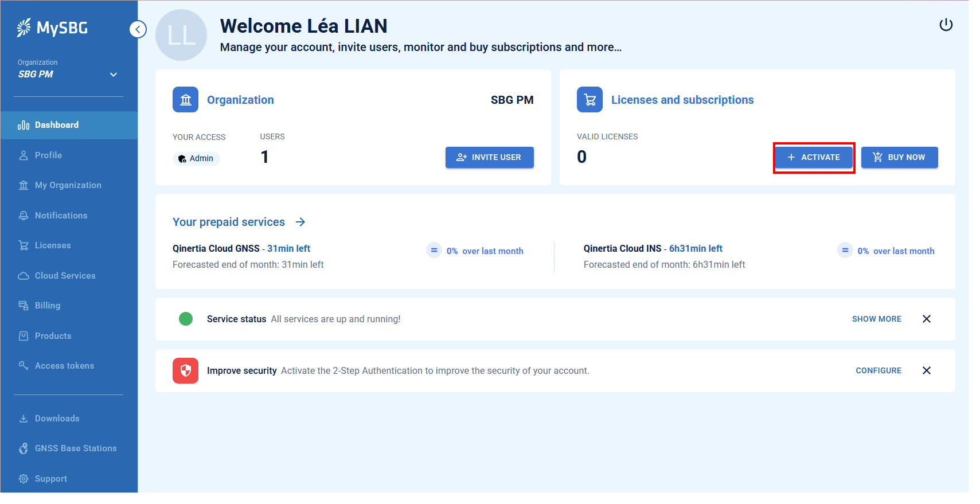Dismiss the Improve security banner
Viewport: 980px width, 504px height.
click(927, 370)
